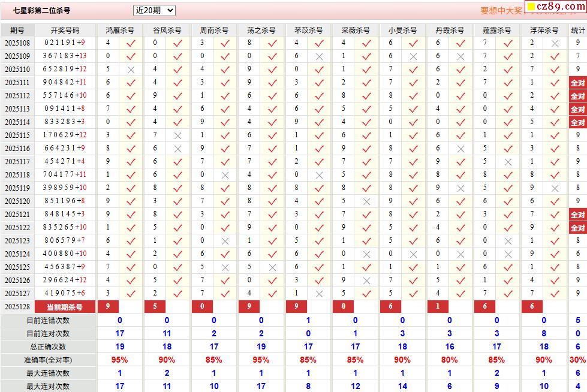Click the winning number in row 2025127
Screen dimensions: 587x392
click(65, 294)
